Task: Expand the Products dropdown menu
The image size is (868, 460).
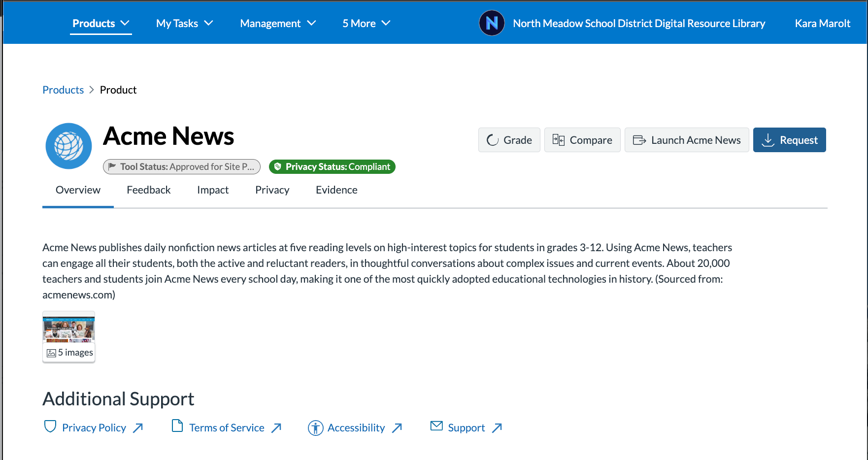Action: pos(101,23)
